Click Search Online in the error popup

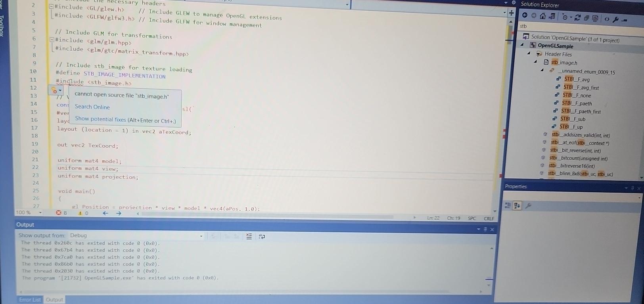pos(92,107)
